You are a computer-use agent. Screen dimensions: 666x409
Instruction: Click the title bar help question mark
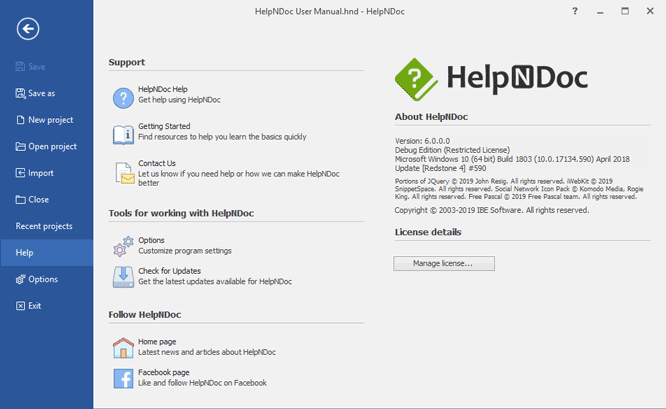point(575,11)
